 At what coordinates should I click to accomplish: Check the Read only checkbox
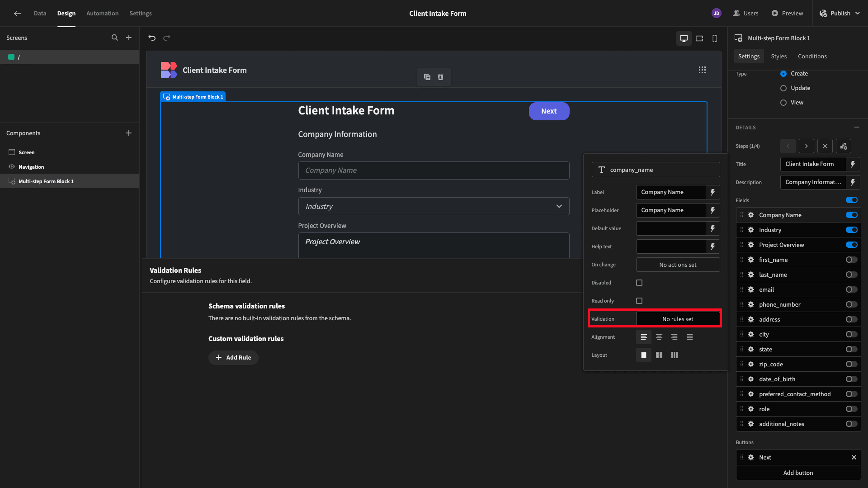[x=639, y=301]
